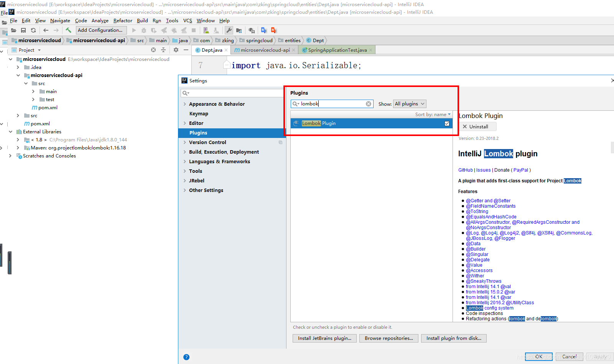This screenshot has height=364, width=614.
Task: Expand Appearance & Behavior settings
Action: point(185,104)
